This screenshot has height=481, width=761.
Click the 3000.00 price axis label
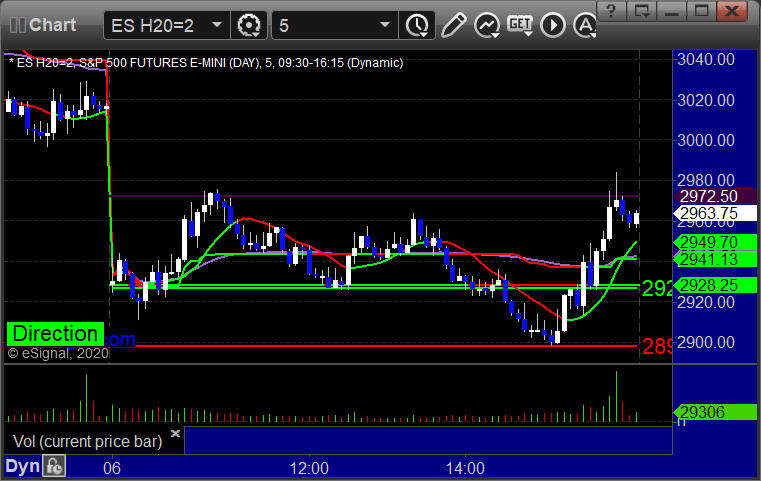tap(706, 140)
